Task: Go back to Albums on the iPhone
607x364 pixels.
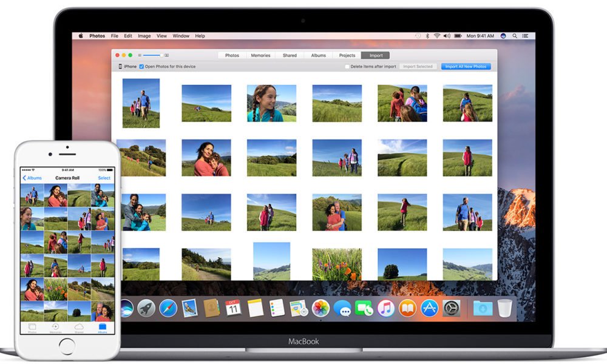Action: pyautogui.click(x=32, y=178)
